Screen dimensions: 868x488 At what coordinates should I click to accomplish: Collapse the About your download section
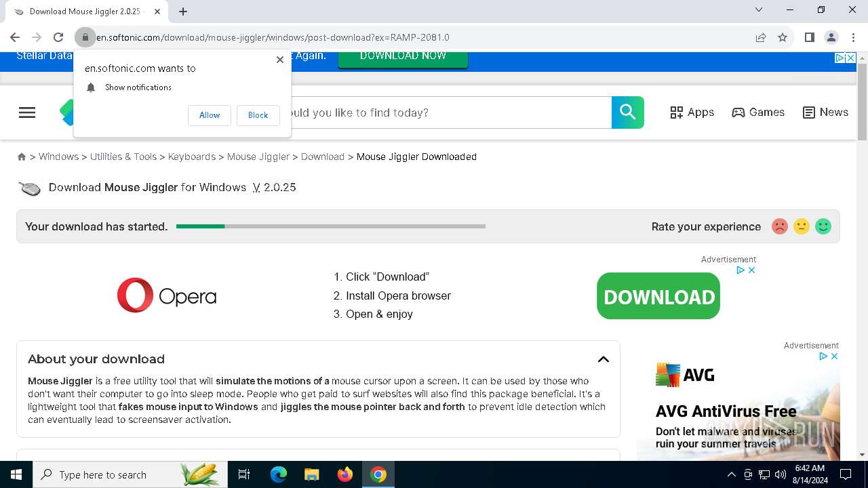[x=604, y=359]
